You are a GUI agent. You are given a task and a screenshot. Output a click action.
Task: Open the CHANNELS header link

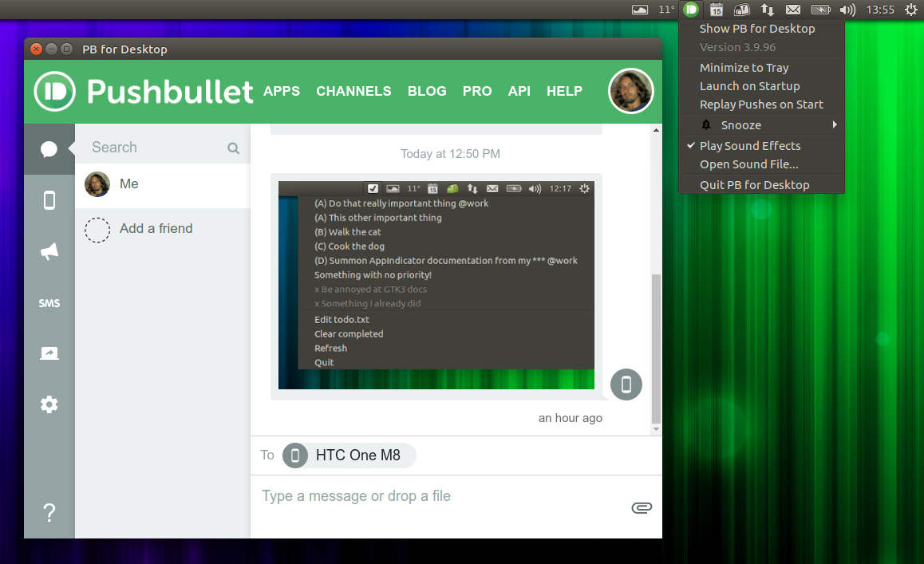click(x=353, y=92)
